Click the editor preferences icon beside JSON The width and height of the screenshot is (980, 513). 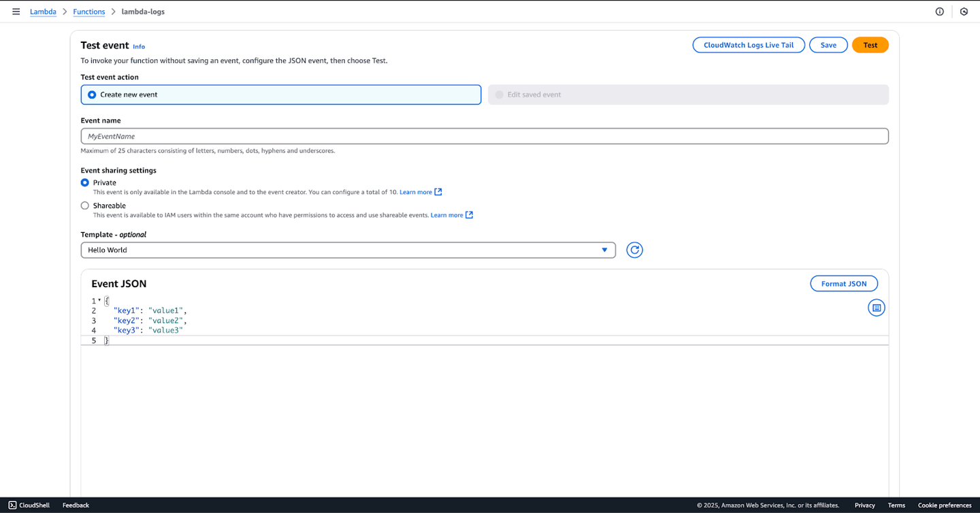tap(877, 308)
